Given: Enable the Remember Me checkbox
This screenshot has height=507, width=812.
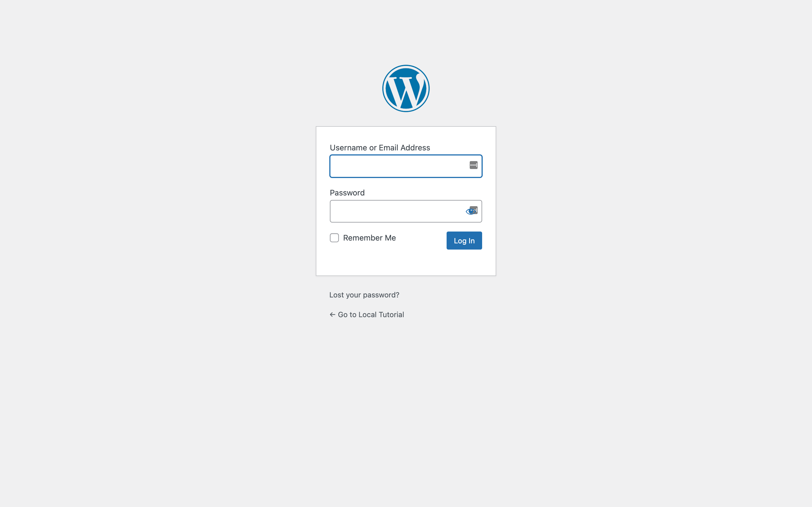Looking at the screenshot, I should click(x=334, y=238).
